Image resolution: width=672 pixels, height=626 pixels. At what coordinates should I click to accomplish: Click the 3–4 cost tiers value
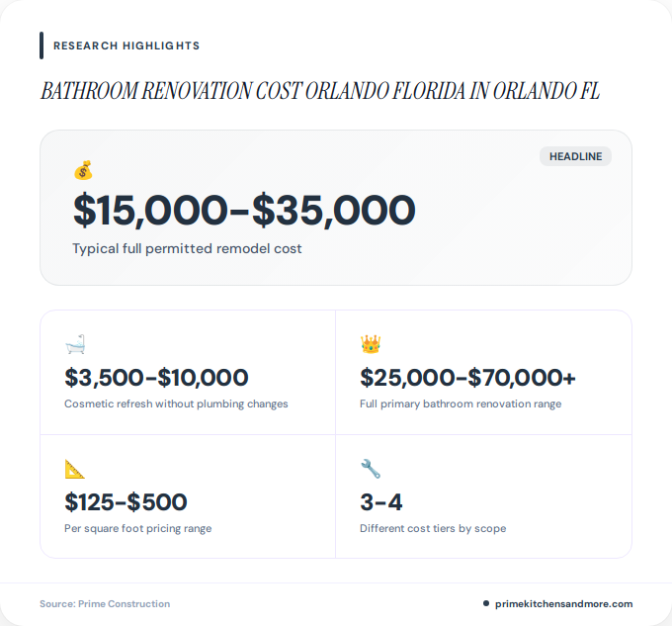pyautogui.click(x=381, y=502)
